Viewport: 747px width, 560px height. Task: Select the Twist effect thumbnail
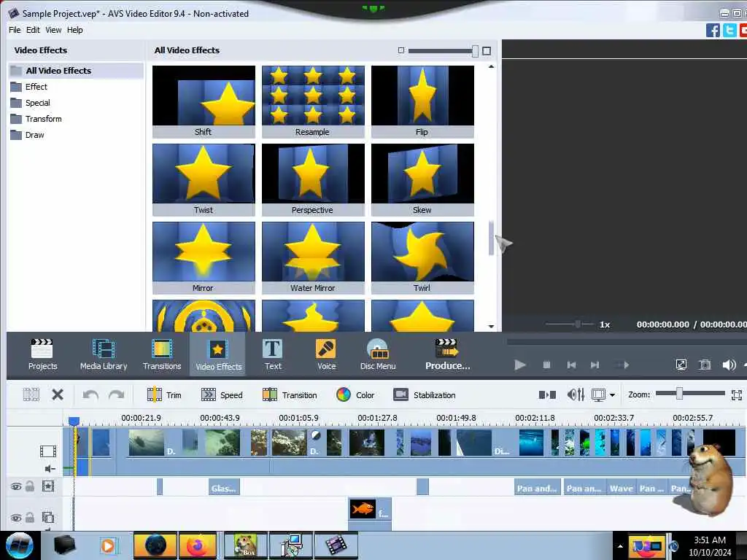(204, 179)
